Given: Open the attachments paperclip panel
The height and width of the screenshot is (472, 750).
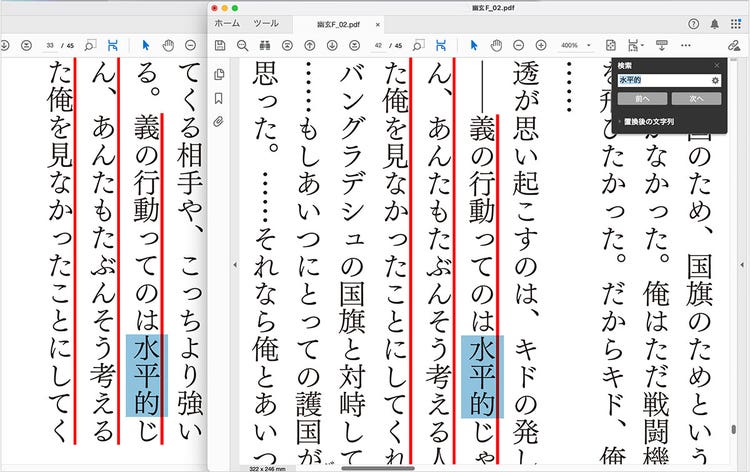Looking at the screenshot, I should pyautogui.click(x=219, y=121).
